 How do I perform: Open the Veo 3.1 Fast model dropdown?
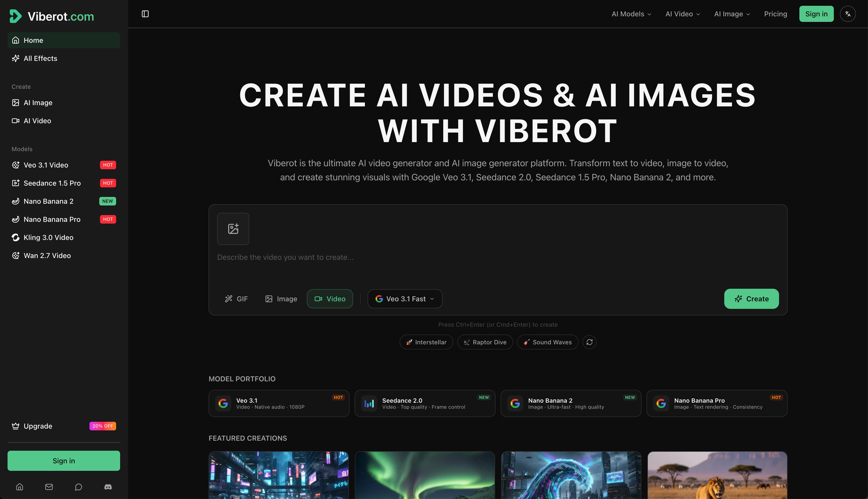405,299
